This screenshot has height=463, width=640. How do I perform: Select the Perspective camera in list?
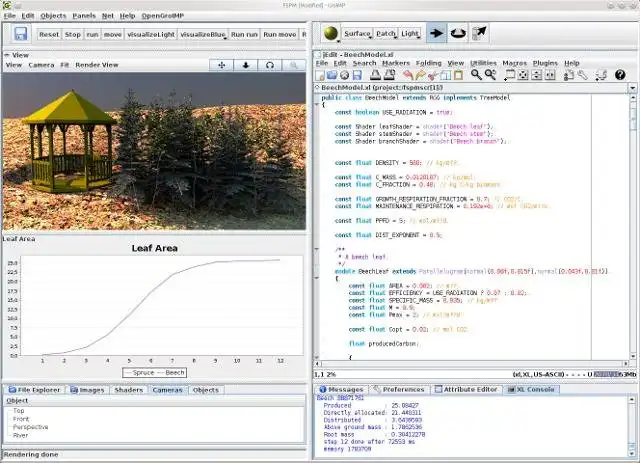[31, 427]
